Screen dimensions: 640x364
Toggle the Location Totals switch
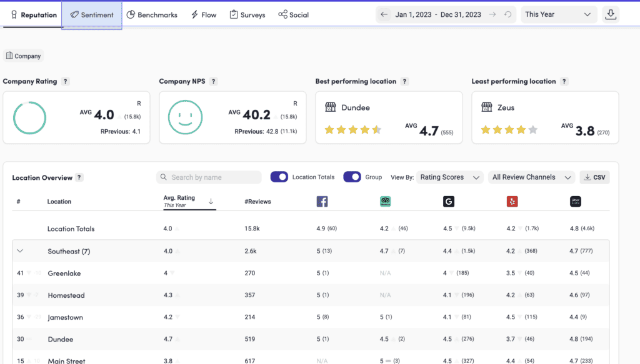tap(279, 177)
